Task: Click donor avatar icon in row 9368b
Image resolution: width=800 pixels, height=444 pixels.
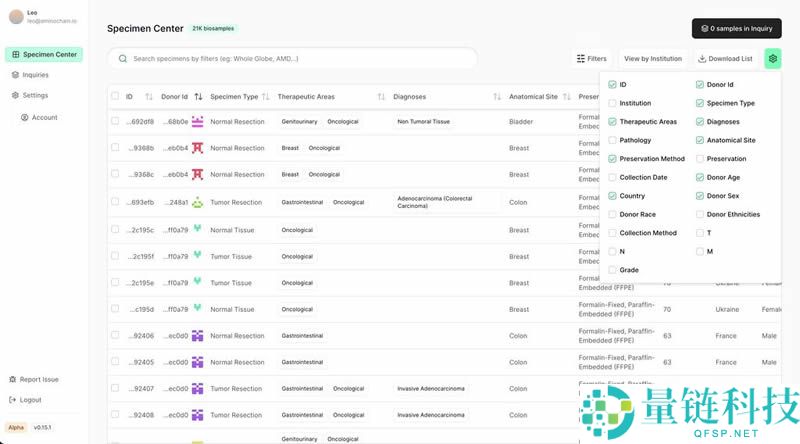Action: [197, 148]
